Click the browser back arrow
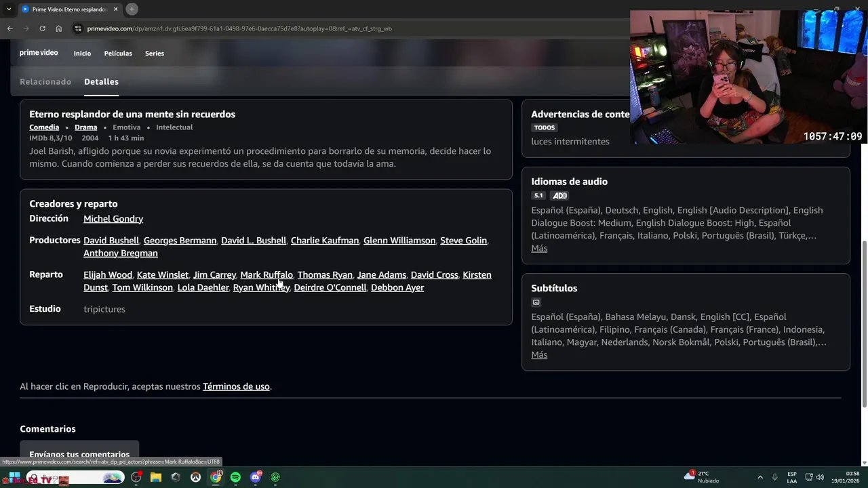Image resolution: width=868 pixels, height=488 pixels. [x=9, y=28]
